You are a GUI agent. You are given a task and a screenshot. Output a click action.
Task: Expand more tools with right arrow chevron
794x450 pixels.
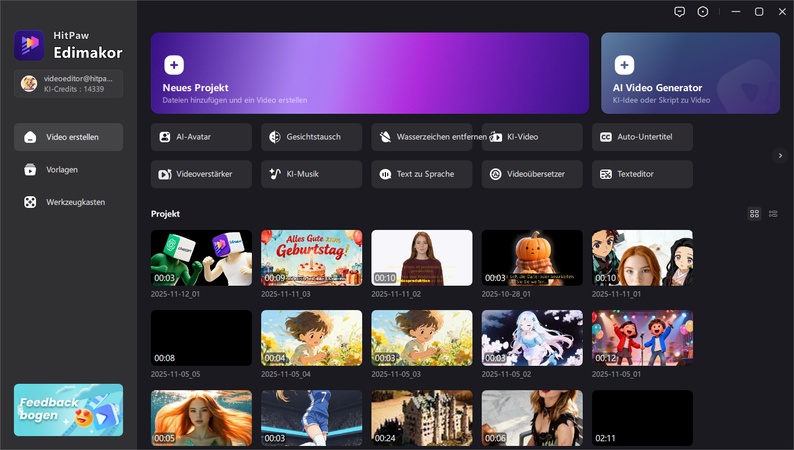780,155
